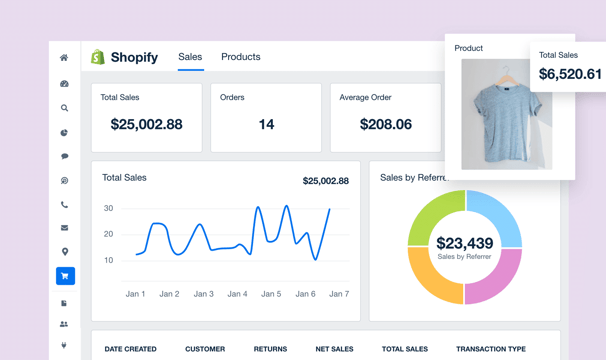Open the map pin location icon

[x=65, y=252]
